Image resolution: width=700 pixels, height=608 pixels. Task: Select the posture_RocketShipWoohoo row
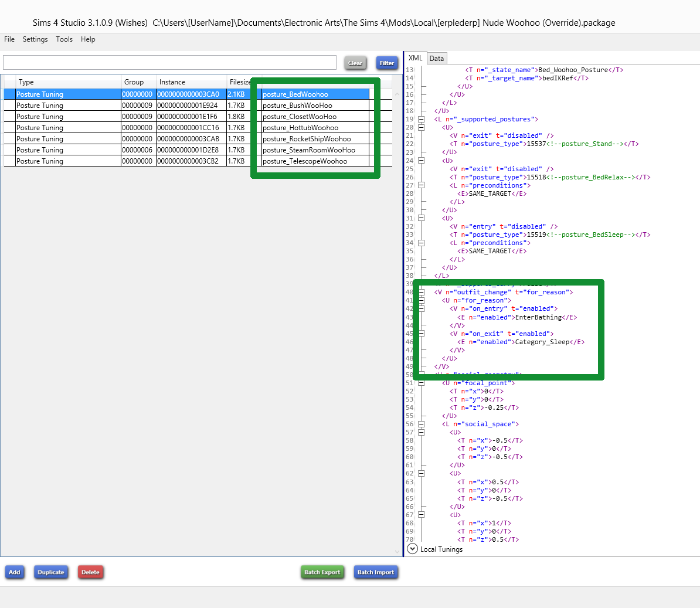click(x=198, y=139)
